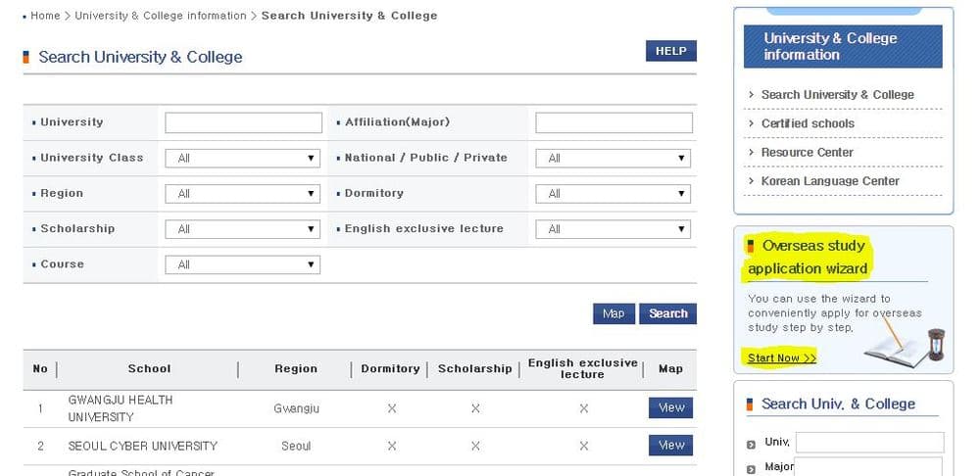
Task: View map for Seoul Cyber University
Action: pyautogui.click(x=670, y=446)
